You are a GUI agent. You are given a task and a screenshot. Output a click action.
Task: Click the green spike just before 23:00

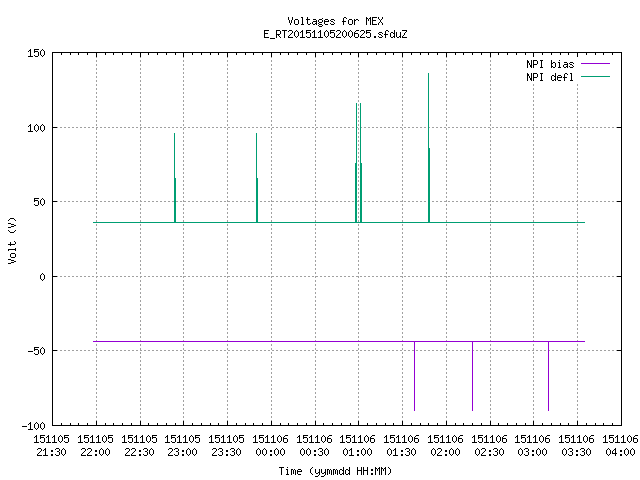click(175, 178)
